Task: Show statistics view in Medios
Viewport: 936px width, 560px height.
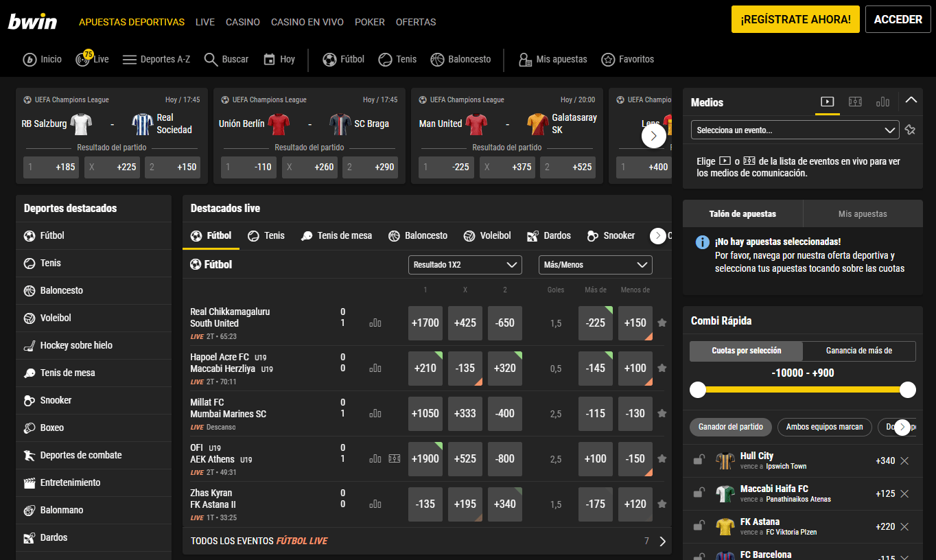Action: [882, 102]
